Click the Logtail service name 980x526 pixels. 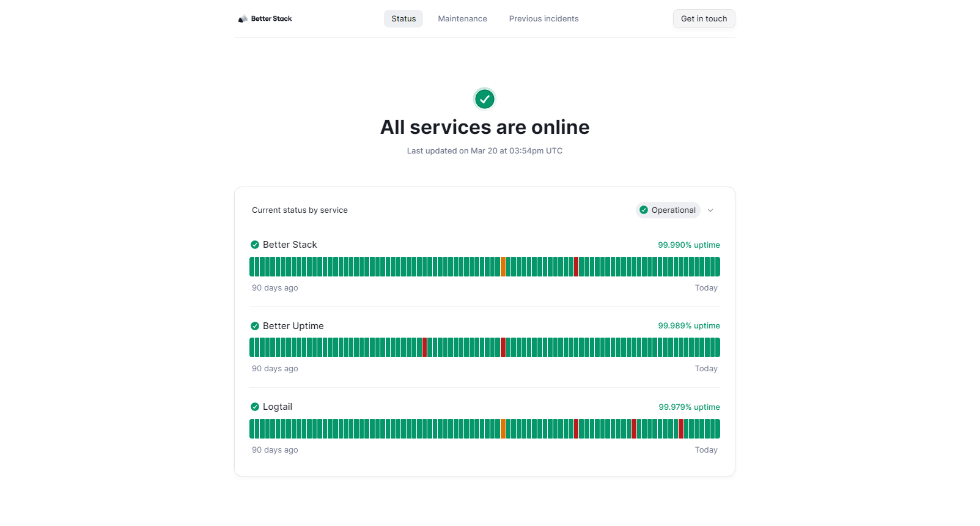(x=278, y=407)
